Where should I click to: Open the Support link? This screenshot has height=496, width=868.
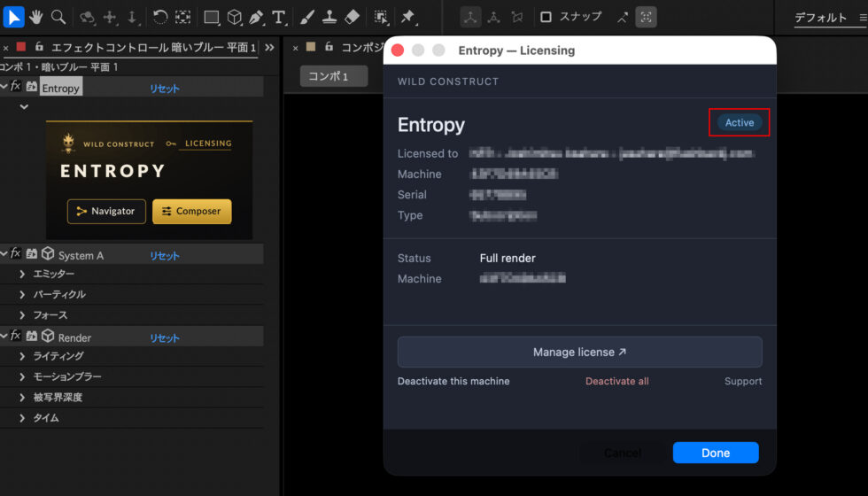(x=743, y=381)
